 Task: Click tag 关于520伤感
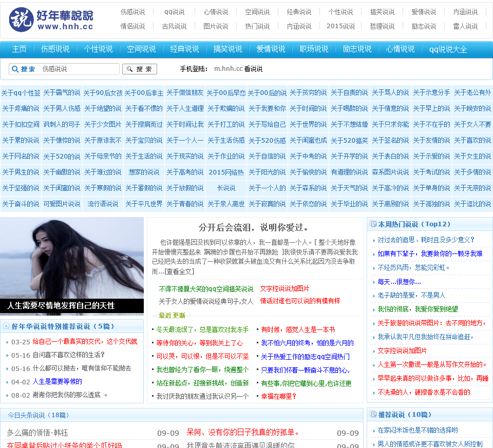coord(267,141)
